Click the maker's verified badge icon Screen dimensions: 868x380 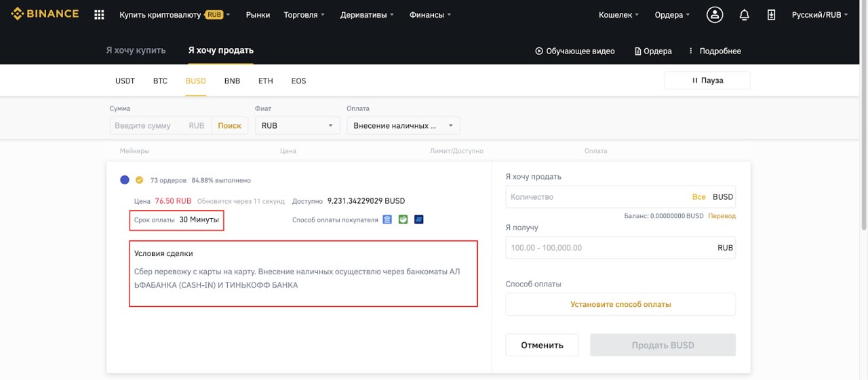pos(139,180)
